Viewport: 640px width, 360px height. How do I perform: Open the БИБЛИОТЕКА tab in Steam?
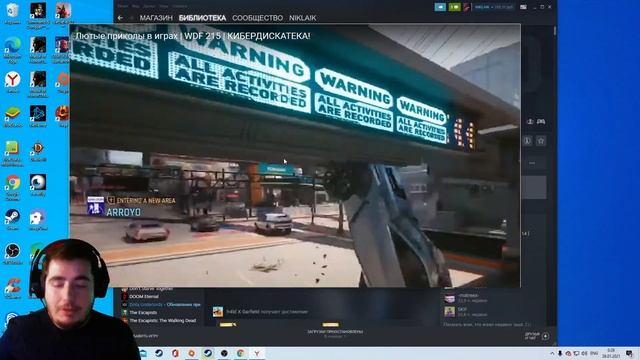202,18
